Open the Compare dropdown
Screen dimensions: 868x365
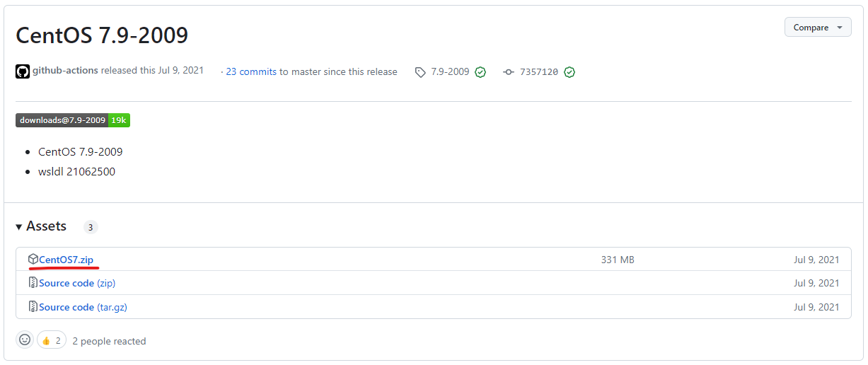point(818,28)
